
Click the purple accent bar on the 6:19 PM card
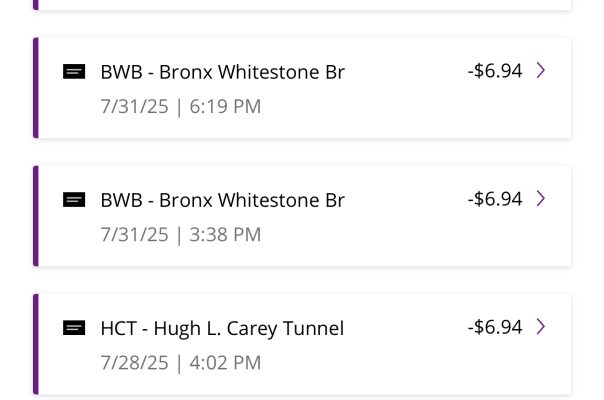pyautogui.click(x=36, y=88)
